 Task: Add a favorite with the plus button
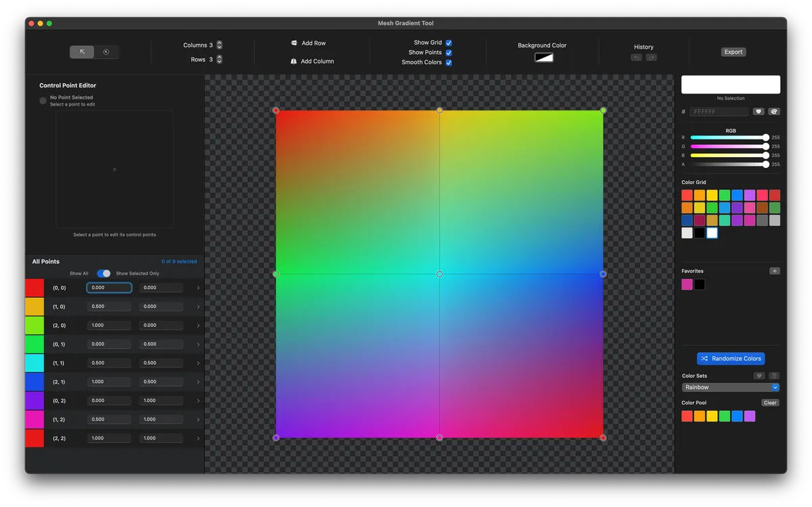[775, 271]
